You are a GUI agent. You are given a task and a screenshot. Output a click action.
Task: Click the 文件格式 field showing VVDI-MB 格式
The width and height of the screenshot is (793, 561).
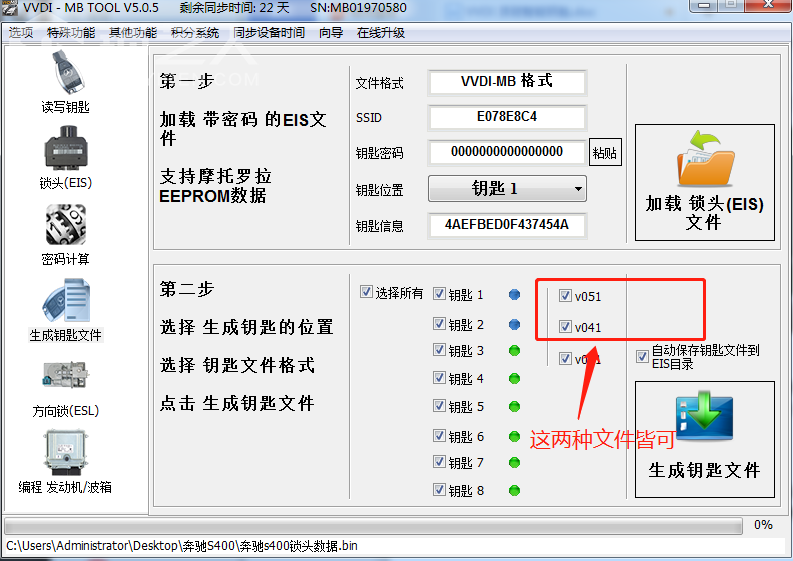(x=507, y=82)
